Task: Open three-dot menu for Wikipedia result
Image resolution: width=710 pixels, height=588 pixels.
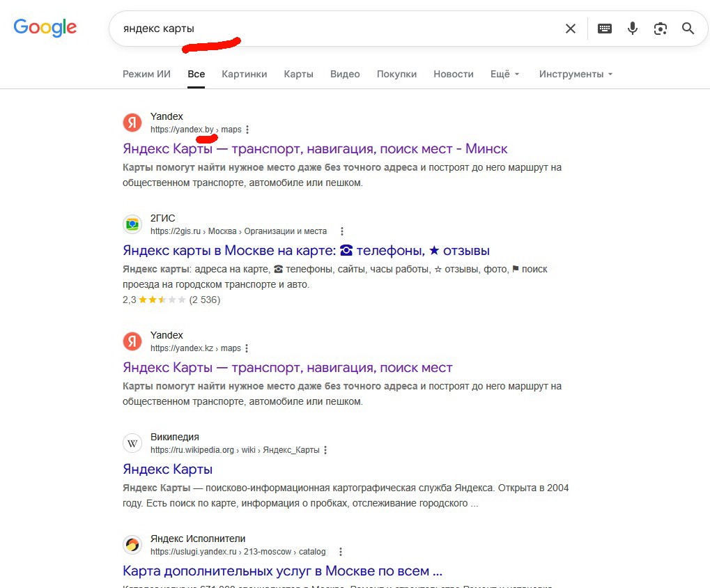Action: click(325, 450)
